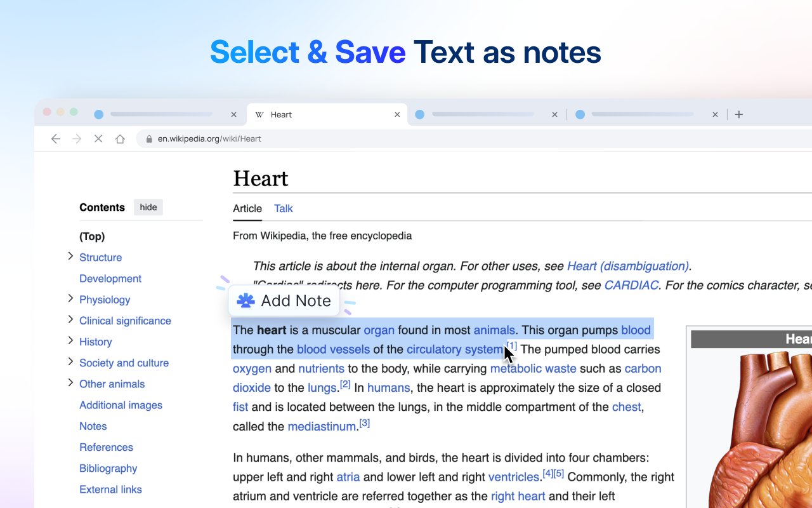Follow the Heart (disambiguation) link
812x508 pixels.
click(x=628, y=266)
